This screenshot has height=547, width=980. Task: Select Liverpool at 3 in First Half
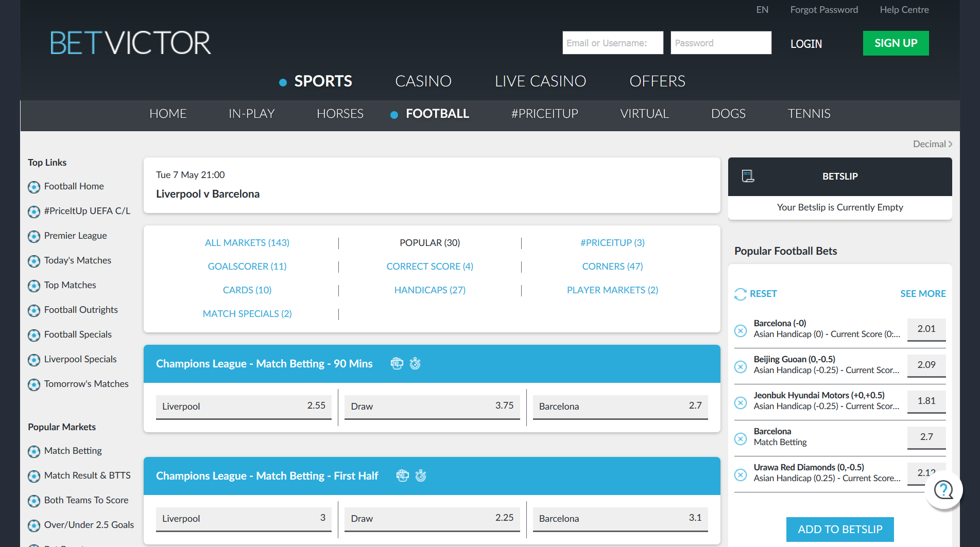244,519
